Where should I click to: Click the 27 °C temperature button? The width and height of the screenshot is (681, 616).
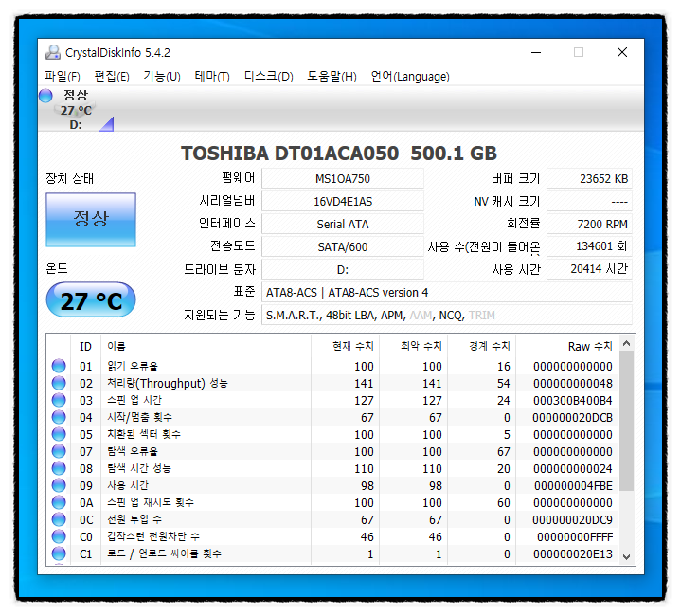[91, 300]
